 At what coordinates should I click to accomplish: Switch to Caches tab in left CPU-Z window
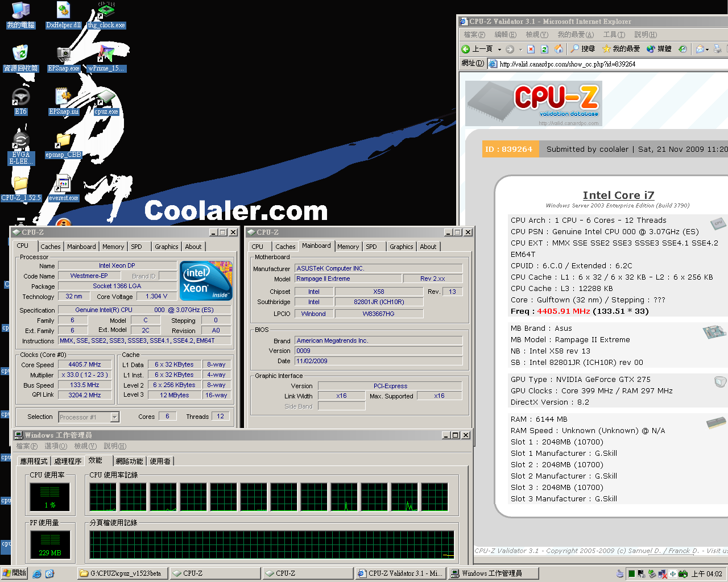tap(51, 247)
